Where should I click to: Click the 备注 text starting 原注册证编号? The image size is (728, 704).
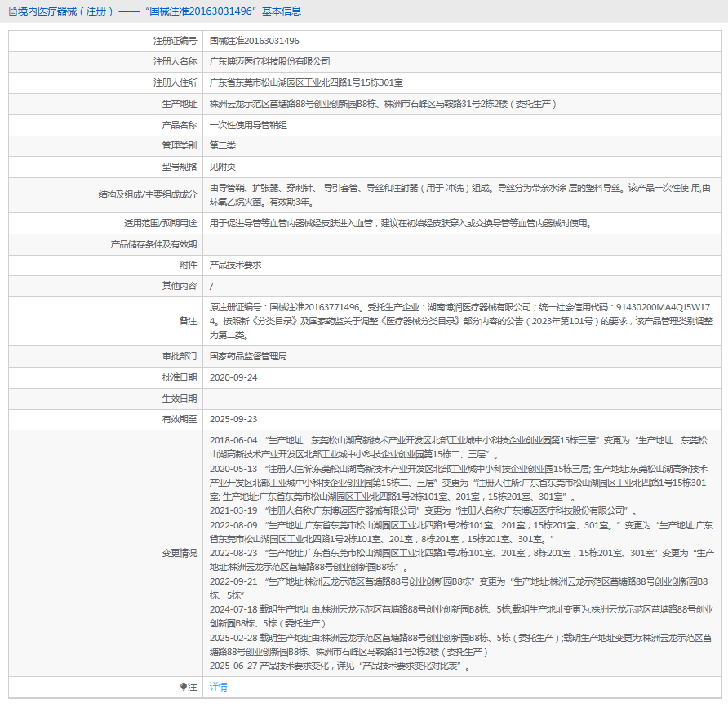tap(461, 321)
